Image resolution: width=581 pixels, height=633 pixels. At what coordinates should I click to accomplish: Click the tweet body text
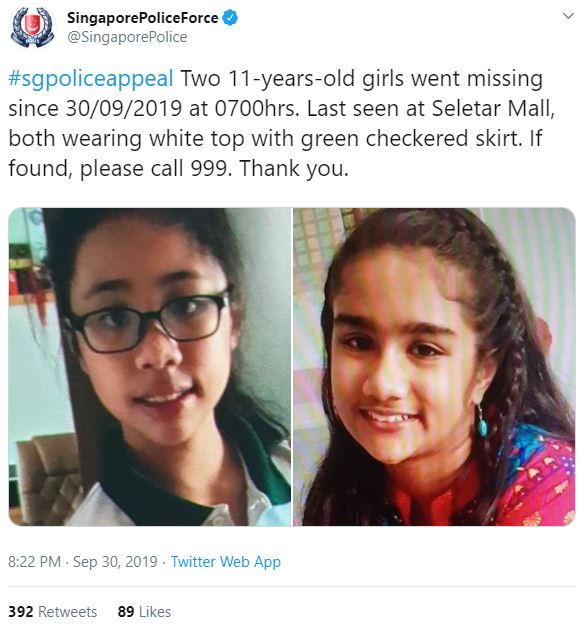coord(283,124)
